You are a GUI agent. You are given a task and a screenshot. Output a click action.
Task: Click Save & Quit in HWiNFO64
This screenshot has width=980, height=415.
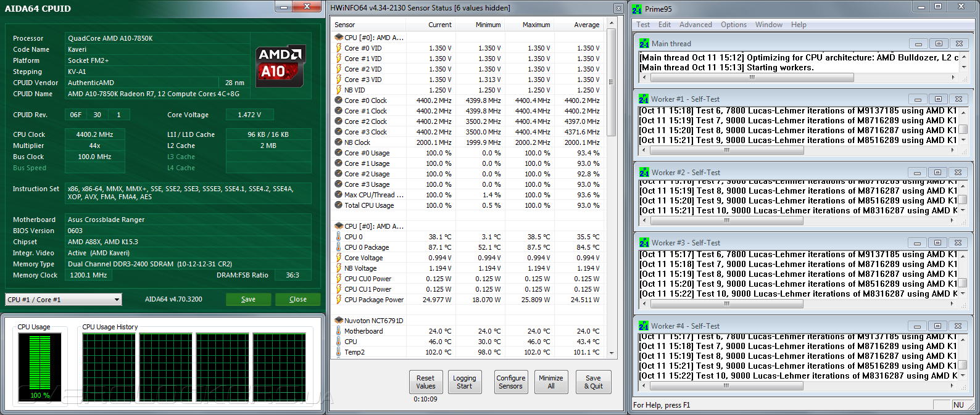593,382
